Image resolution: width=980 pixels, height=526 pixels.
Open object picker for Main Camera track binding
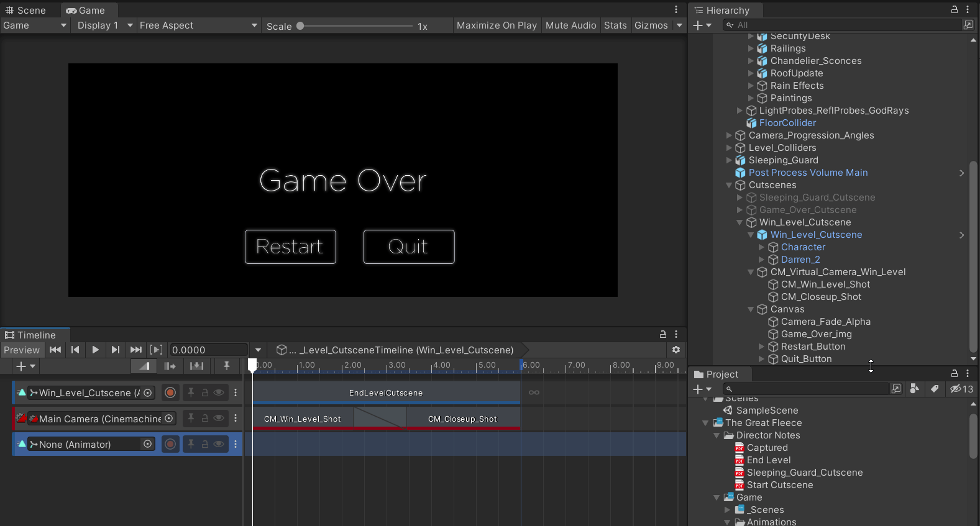(x=169, y=419)
